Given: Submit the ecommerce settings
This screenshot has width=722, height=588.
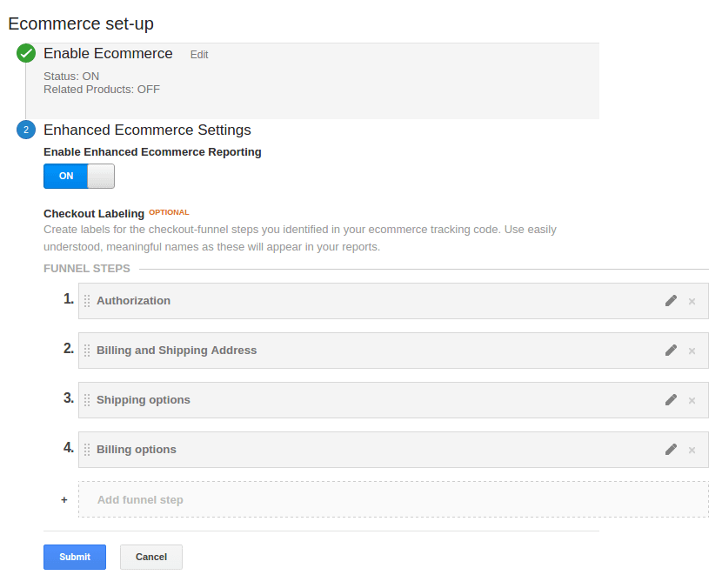Looking at the screenshot, I should click(75, 557).
